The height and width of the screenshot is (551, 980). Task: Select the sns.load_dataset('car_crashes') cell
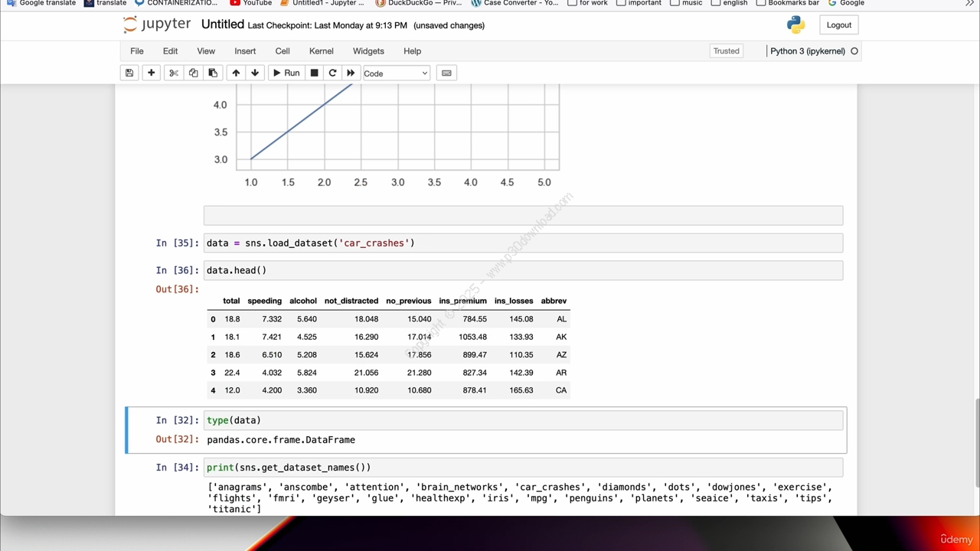[523, 243]
